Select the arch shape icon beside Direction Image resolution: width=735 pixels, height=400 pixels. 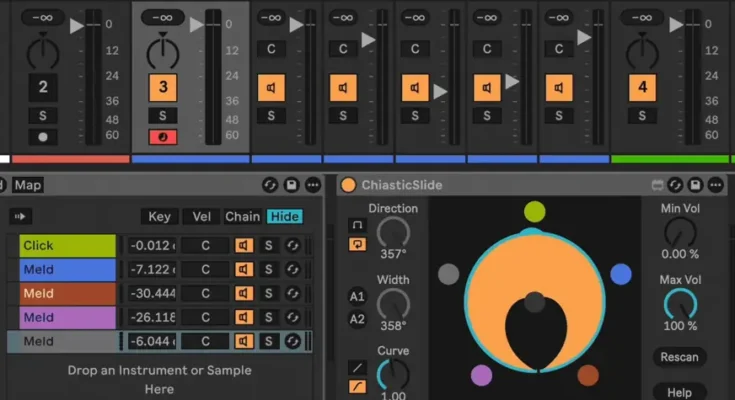tap(357, 225)
